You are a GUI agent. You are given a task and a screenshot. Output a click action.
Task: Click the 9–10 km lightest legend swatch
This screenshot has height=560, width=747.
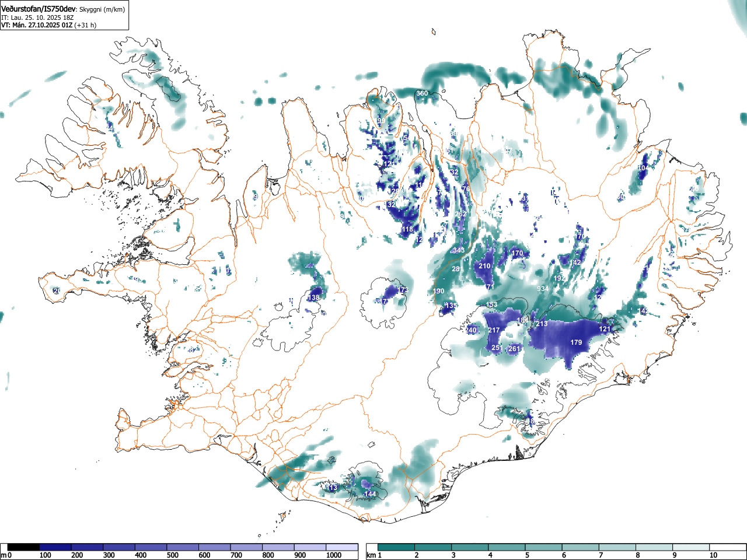(x=692, y=547)
